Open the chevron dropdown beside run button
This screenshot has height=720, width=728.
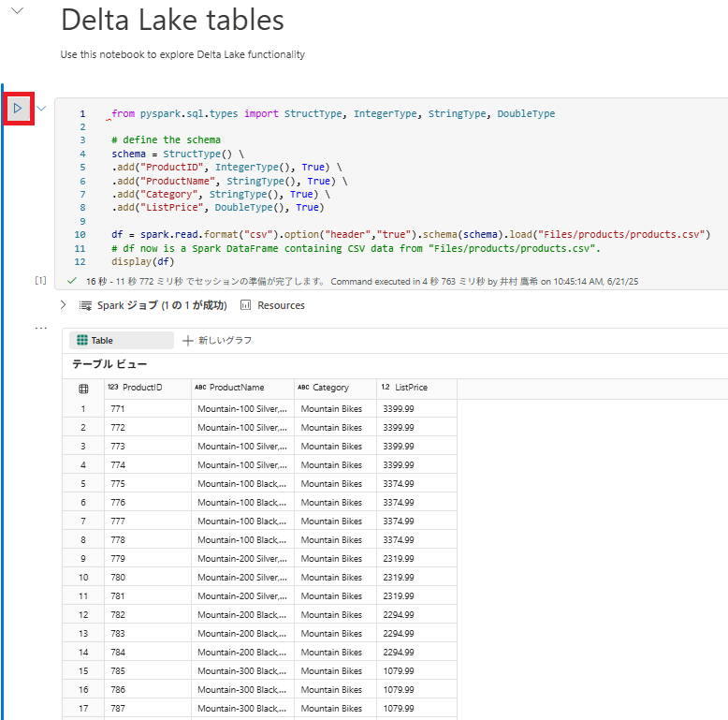(41, 109)
